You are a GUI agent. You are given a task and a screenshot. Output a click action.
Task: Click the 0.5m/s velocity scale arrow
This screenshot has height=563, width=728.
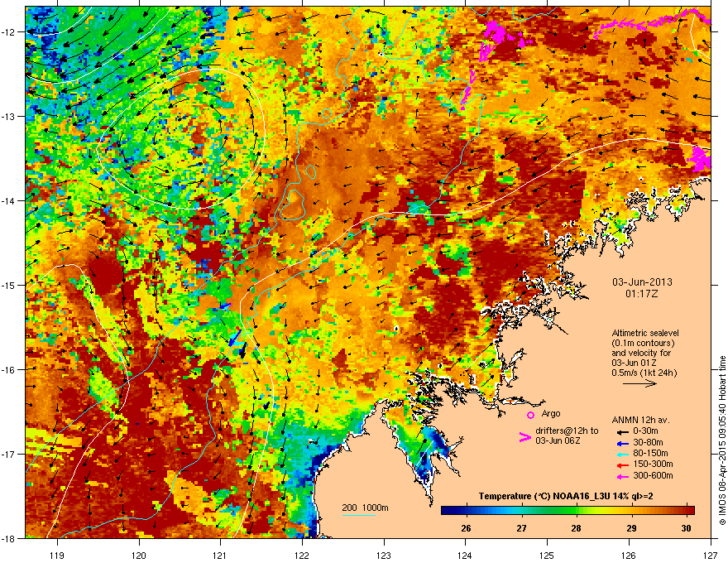(639, 383)
